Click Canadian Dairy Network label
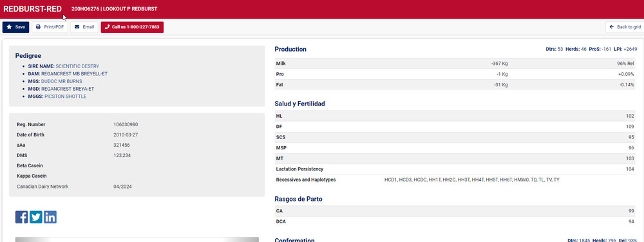Image resolution: width=644 pixels, height=242 pixels. pyautogui.click(x=43, y=187)
